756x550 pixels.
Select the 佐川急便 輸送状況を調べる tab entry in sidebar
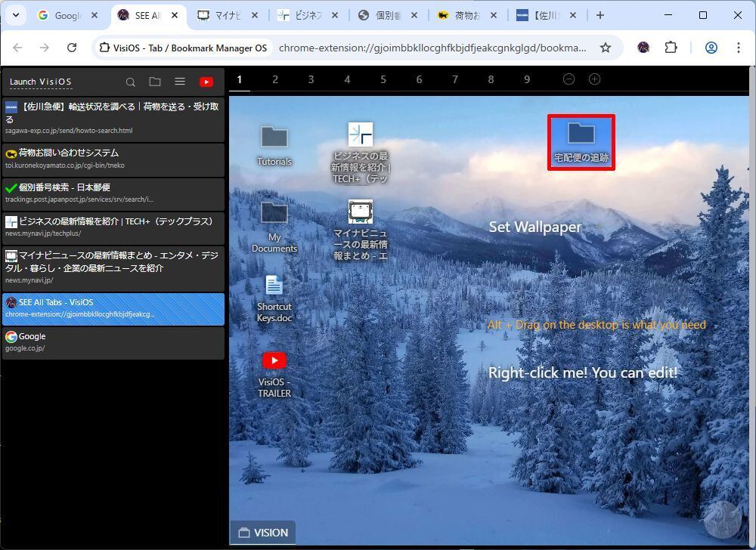pyautogui.click(x=113, y=119)
